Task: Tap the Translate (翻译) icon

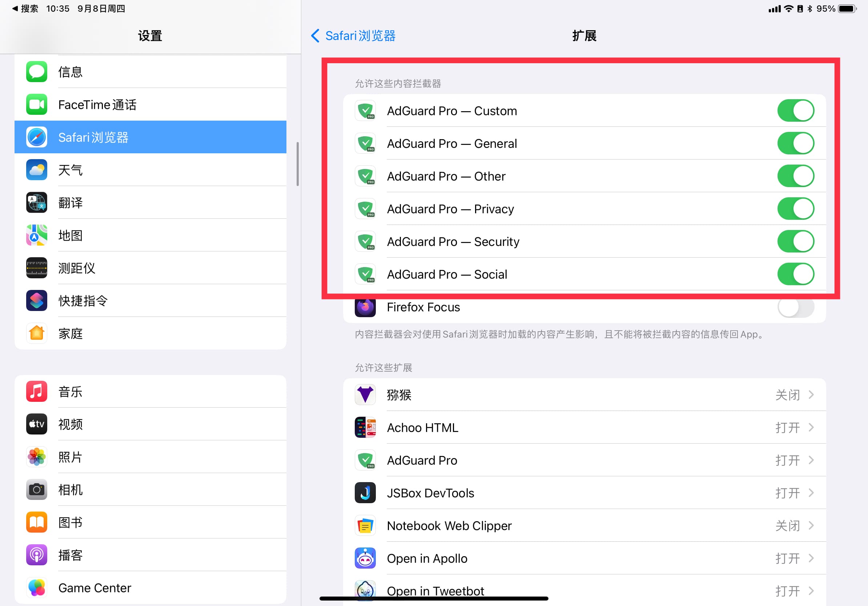Action: (37, 202)
